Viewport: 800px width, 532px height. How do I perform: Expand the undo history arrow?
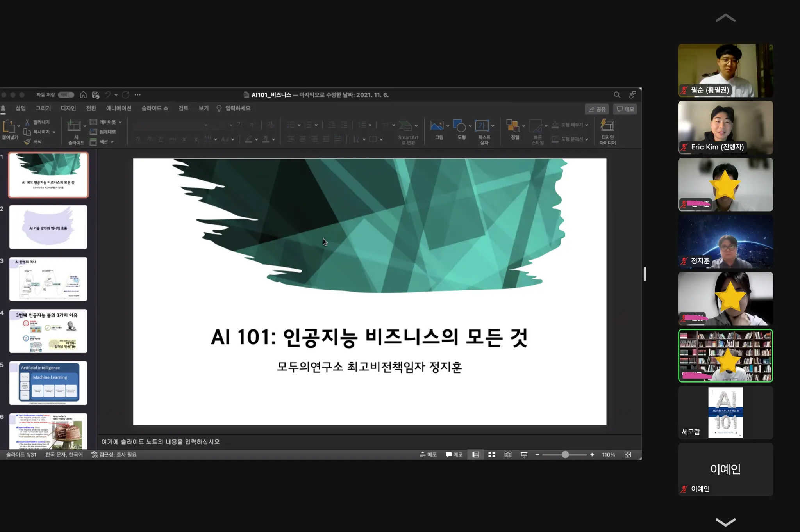(x=116, y=95)
